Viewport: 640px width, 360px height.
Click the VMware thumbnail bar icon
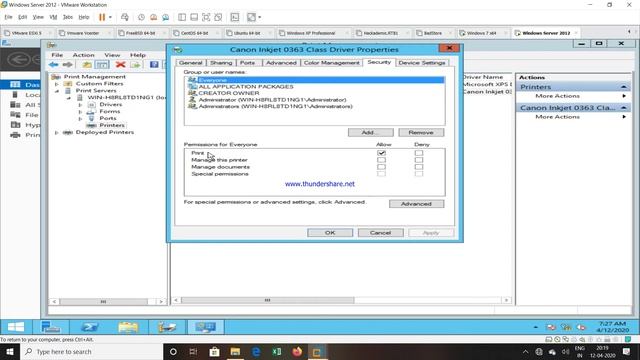pyautogui.click(x=194, y=17)
